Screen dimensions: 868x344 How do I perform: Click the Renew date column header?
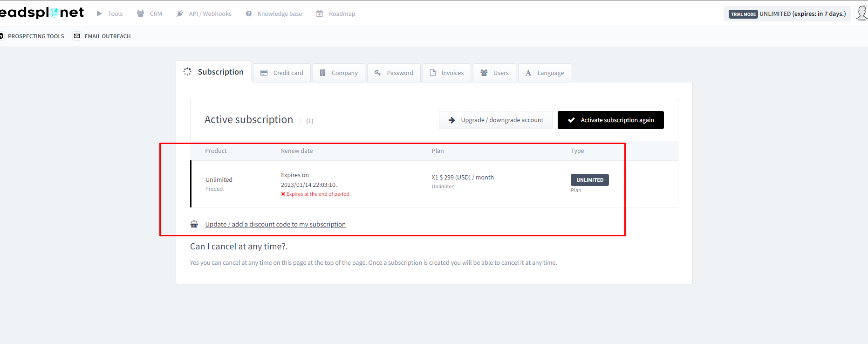click(x=297, y=151)
